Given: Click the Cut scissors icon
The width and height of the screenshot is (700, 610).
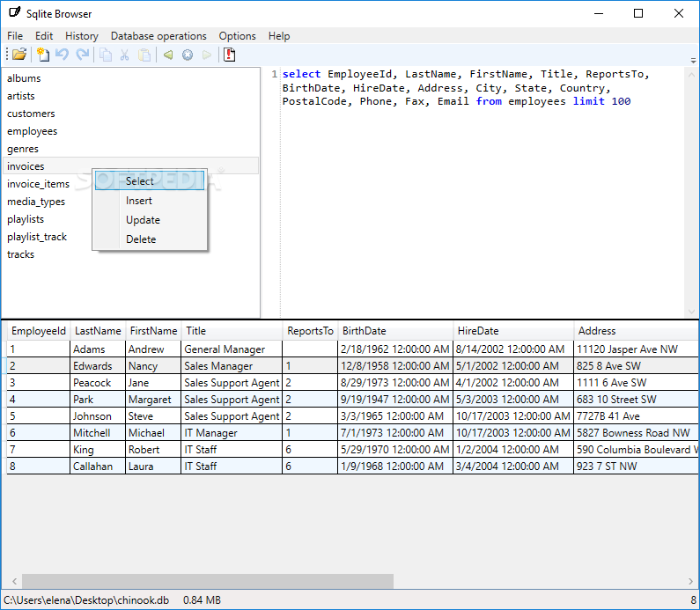Looking at the screenshot, I should [x=124, y=55].
